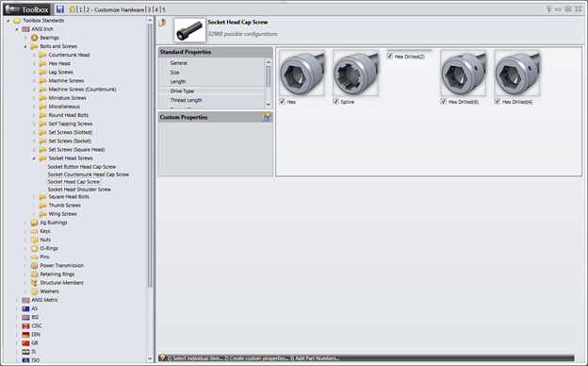Go to step 3 in toolbar
Viewport: 588px width, 366px height.
pyautogui.click(x=149, y=9)
